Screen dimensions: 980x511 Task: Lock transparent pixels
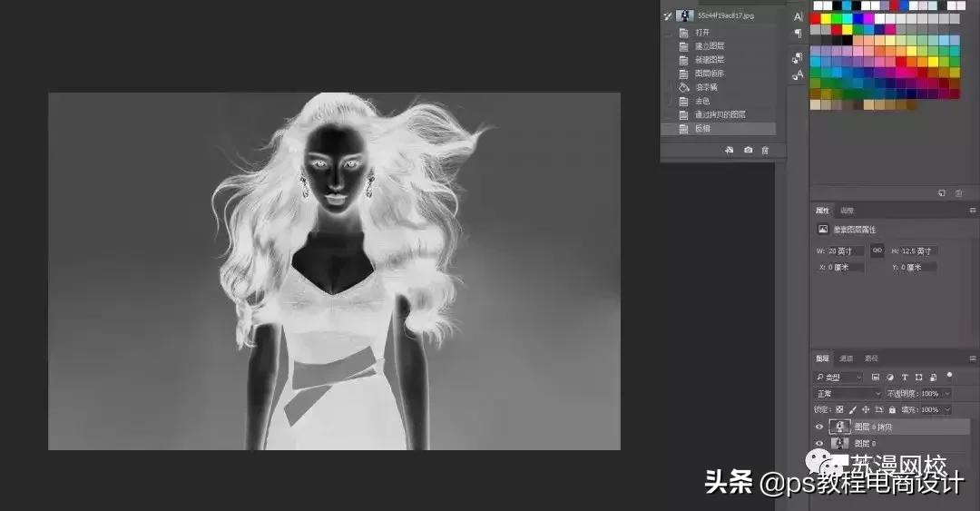[x=839, y=409]
